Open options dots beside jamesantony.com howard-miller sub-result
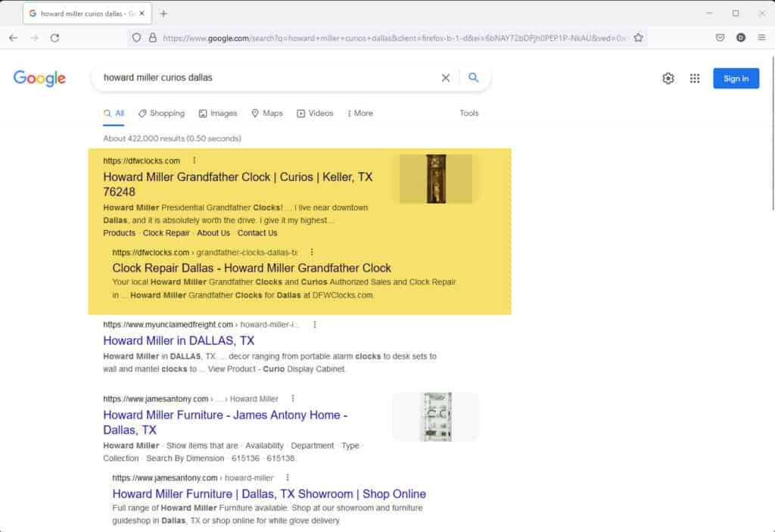The height and width of the screenshot is (532, 775). [288, 478]
